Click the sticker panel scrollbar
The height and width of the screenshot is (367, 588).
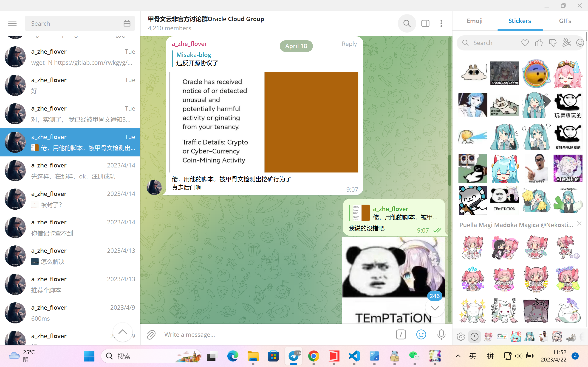coord(586,36)
